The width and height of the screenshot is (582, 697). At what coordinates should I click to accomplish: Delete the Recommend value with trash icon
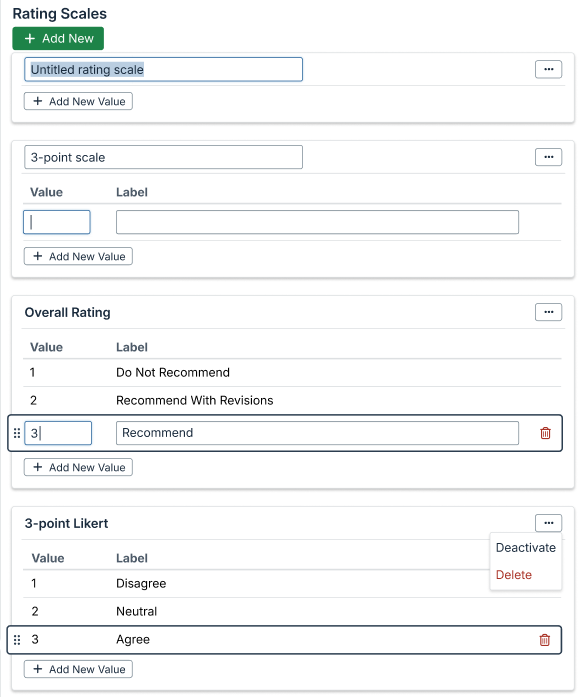coord(545,433)
